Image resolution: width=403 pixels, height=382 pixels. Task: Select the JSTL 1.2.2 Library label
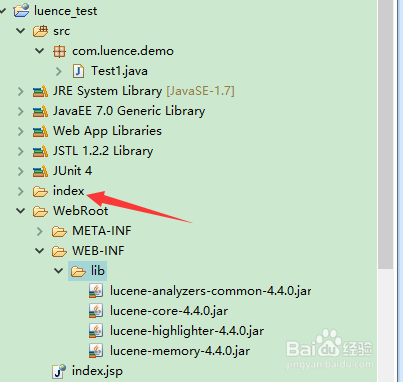point(103,151)
